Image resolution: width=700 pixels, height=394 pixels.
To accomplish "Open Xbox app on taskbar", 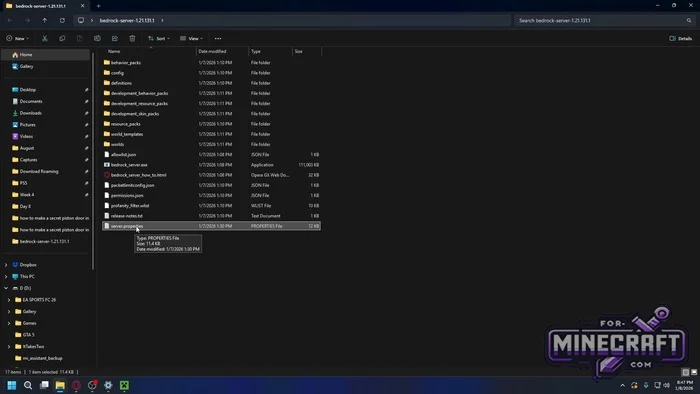I will click(x=124, y=385).
